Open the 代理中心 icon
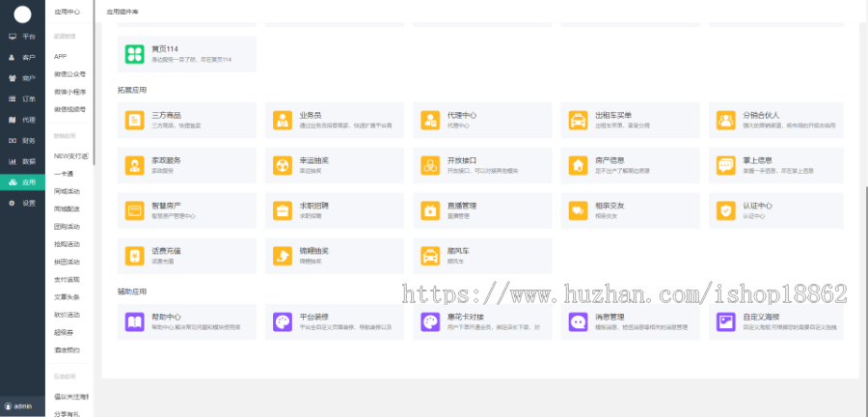 (x=430, y=120)
